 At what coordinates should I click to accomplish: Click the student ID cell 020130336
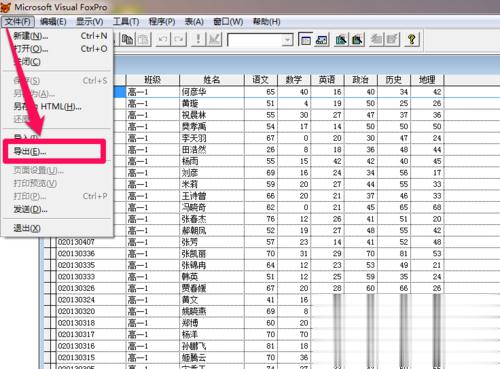[90, 254]
